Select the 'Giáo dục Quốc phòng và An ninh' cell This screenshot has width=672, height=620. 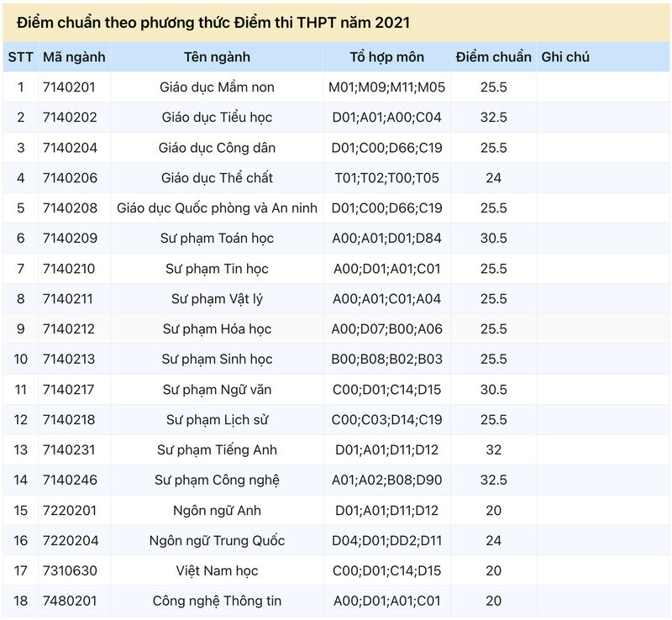217,208
